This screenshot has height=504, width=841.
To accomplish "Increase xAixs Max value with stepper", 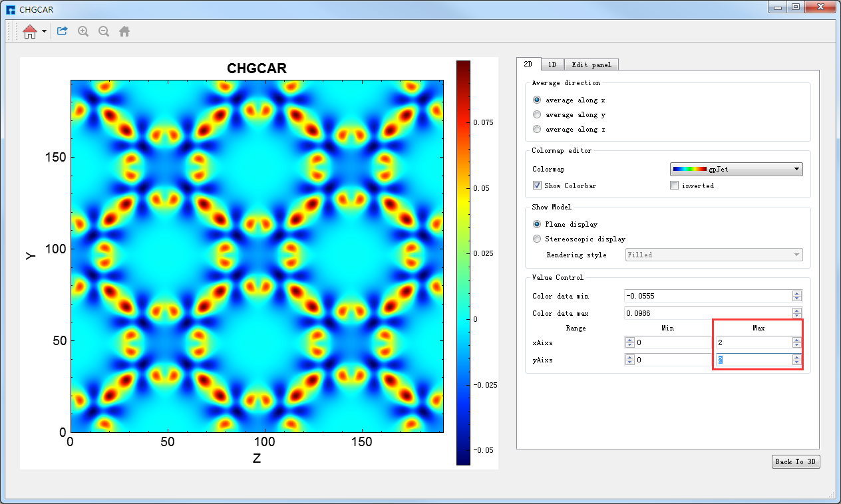I will coord(797,340).
